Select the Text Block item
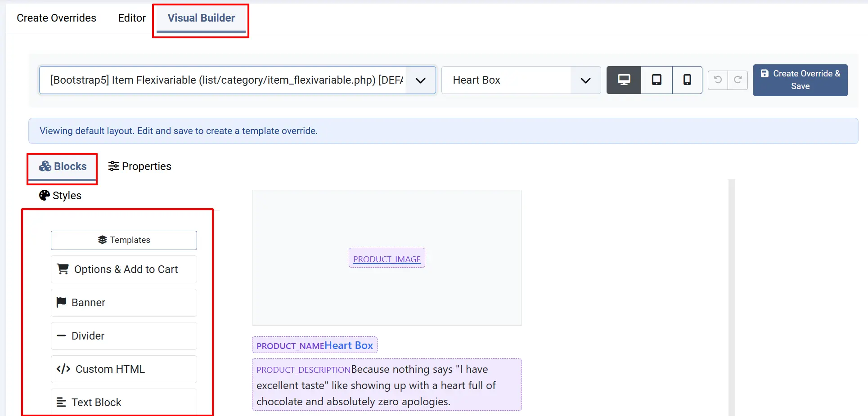The height and width of the screenshot is (416, 868). pyautogui.click(x=124, y=402)
